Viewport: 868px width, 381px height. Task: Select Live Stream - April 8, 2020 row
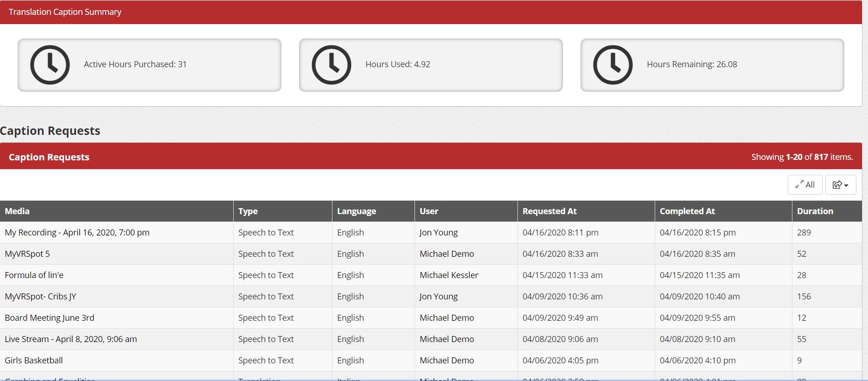point(71,339)
